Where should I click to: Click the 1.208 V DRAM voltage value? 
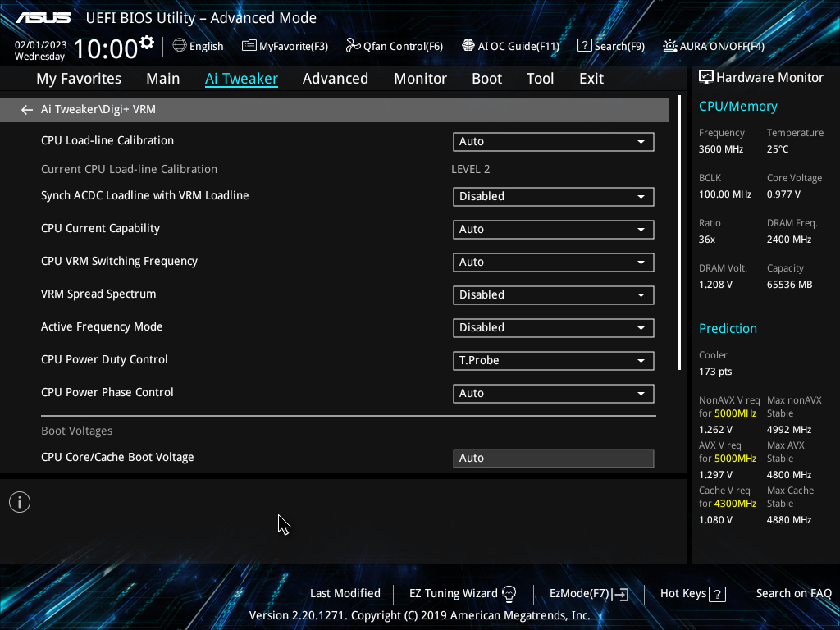pyautogui.click(x=715, y=285)
